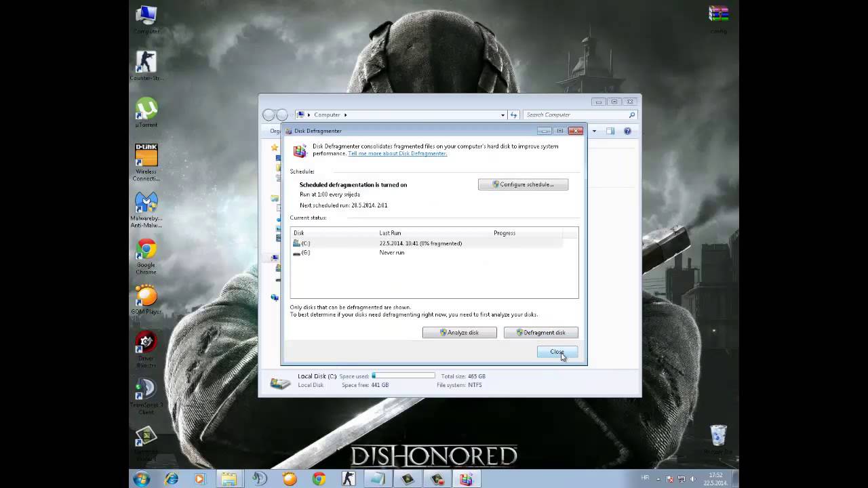This screenshot has width=868, height=488.
Task: Open the Computer desktop shortcut
Action: (x=146, y=19)
